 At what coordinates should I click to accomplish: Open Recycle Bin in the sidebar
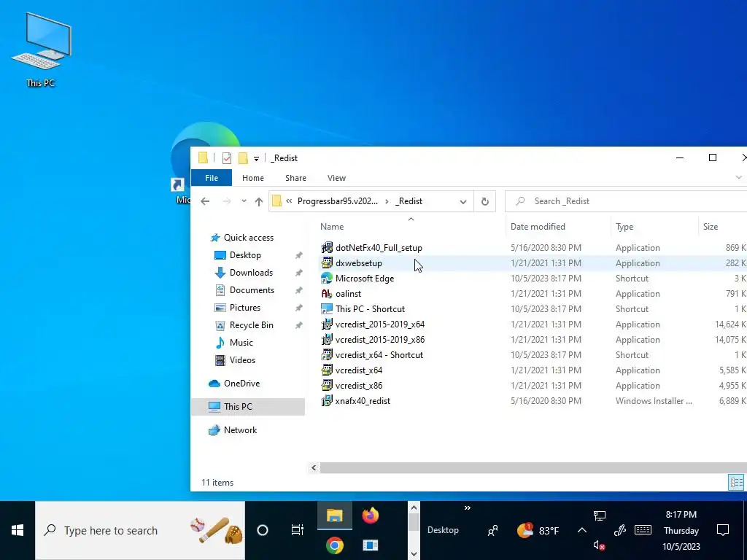click(x=251, y=325)
